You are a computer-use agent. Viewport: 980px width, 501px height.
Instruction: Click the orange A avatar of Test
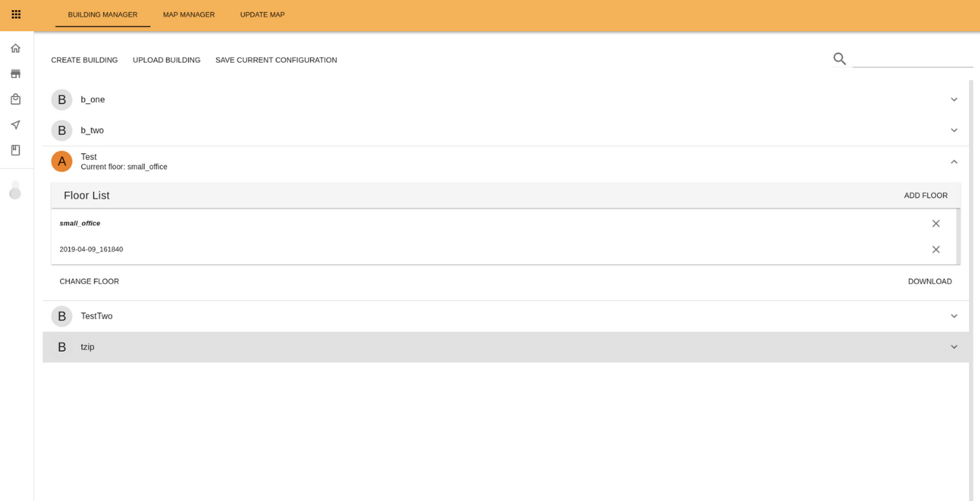click(x=62, y=161)
